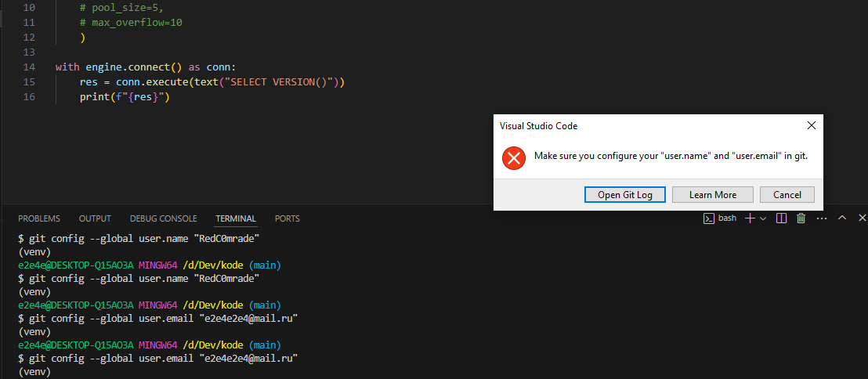Viewport: 868px width, 379px height.
Task: Maximize the panel size with chevron
Action: click(842, 218)
